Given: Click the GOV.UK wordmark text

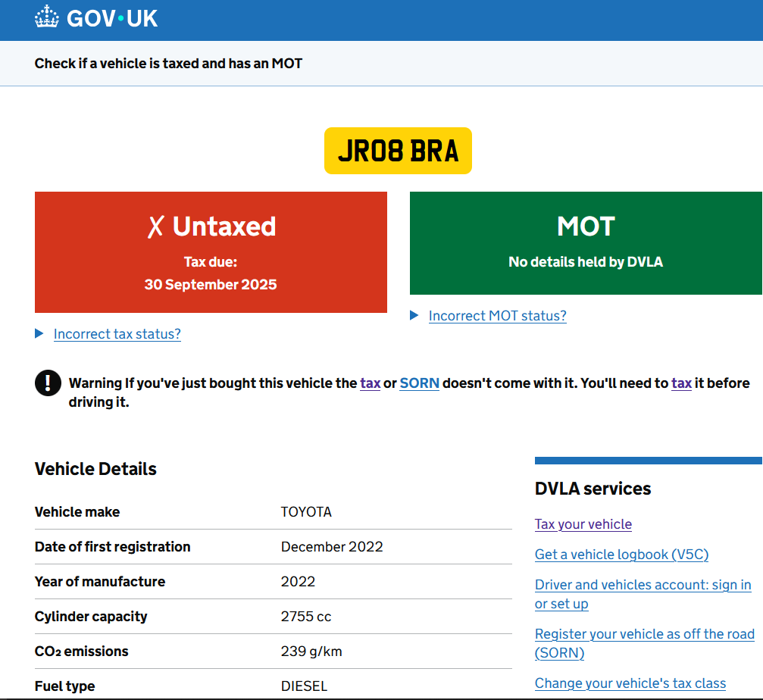Looking at the screenshot, I should pyautogui.click(x=112, y=18).
